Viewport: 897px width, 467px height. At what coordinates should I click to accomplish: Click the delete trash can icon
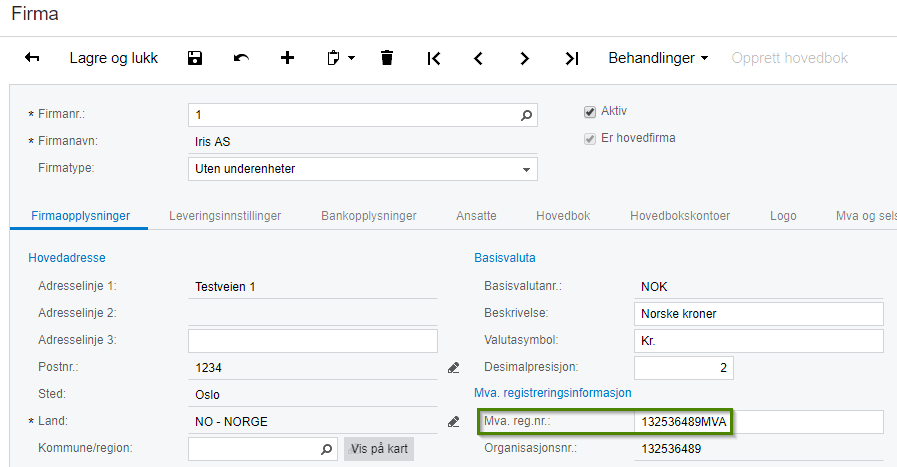387,58
